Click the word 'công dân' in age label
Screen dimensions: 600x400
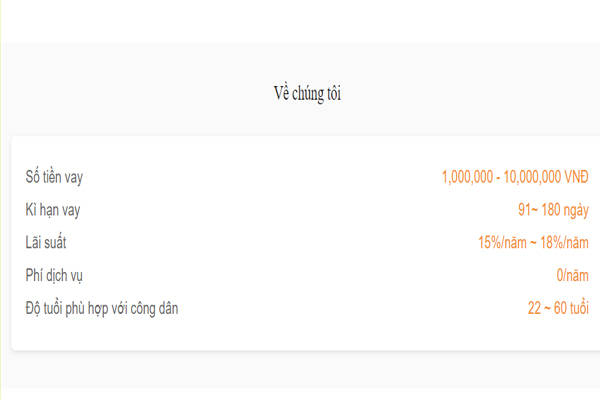(x=154, y=309)
